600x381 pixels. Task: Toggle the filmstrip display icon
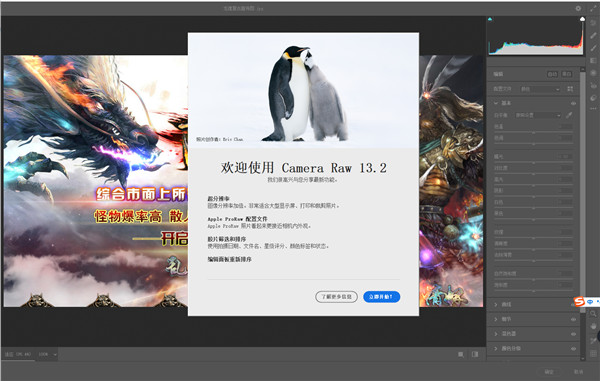point(461,355)
